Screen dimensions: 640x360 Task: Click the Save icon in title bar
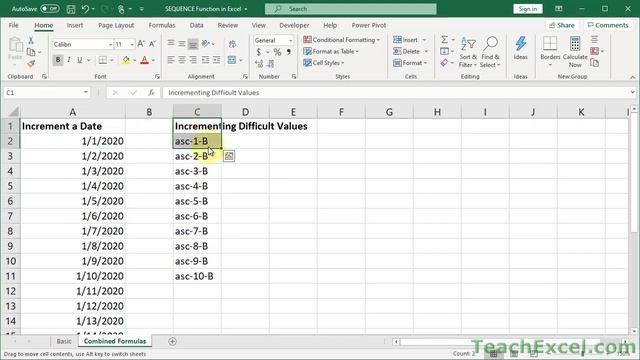click(71, 9)
